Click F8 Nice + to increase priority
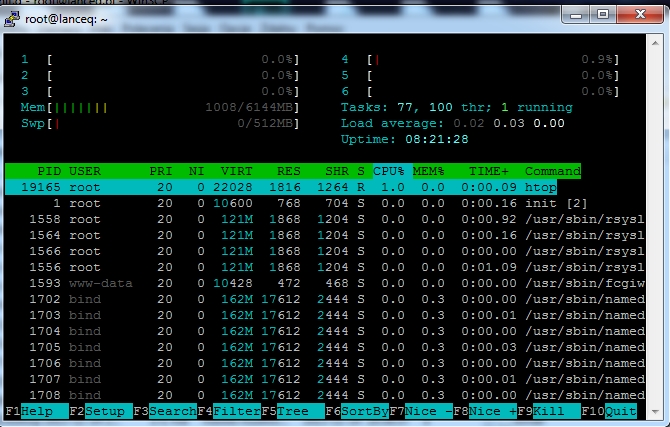Image resolution: width=670 pixels, height=427 pixels. pyautogui.click(x=485, y=411)
